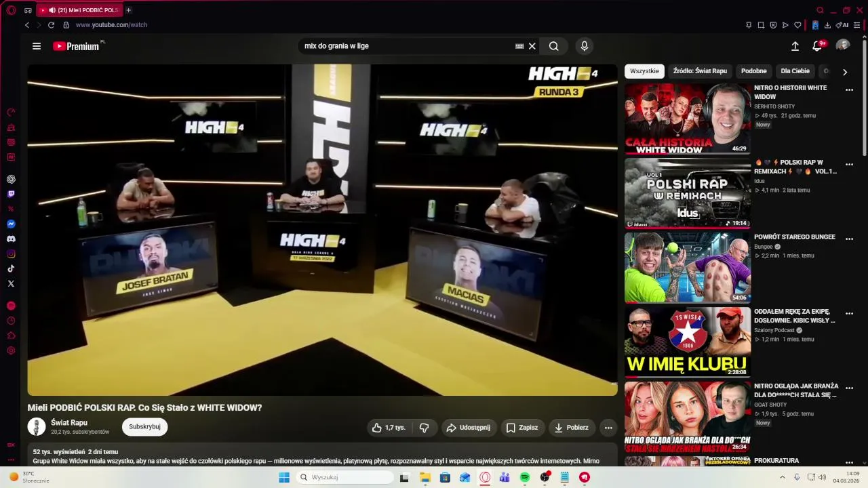The width and height of the screenshot is (868, 488).
Task: Open Discord in the Opera sidebar
Action: (11, 239)
